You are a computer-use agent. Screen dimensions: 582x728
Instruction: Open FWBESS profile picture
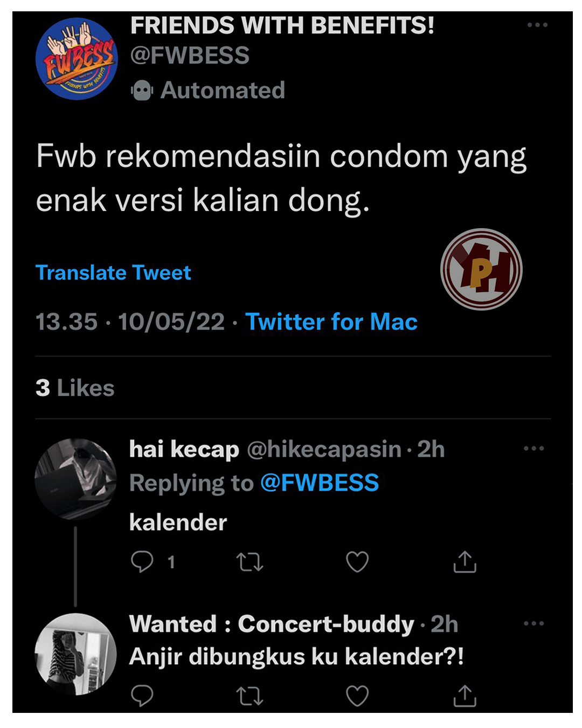[77, 59]
